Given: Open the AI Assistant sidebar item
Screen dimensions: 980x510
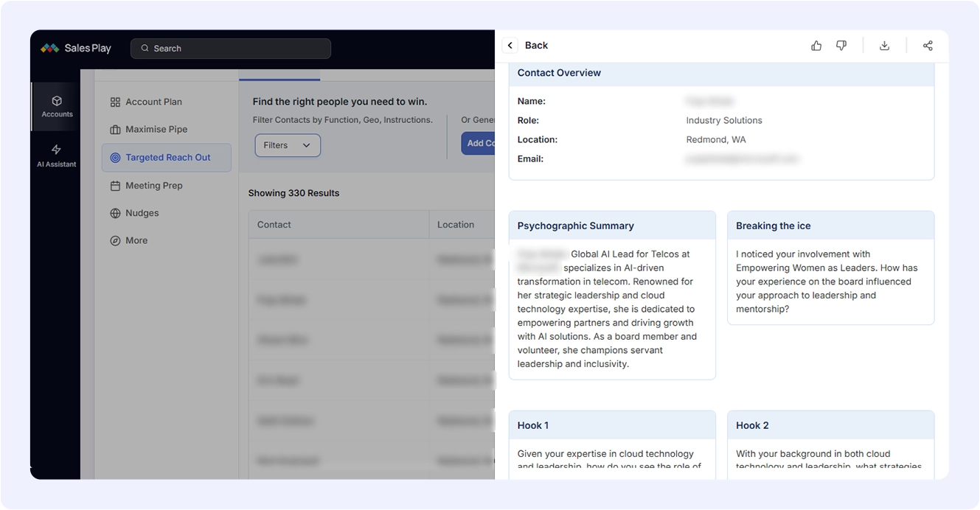Looking at the screenshot, I should coord(57,156).
